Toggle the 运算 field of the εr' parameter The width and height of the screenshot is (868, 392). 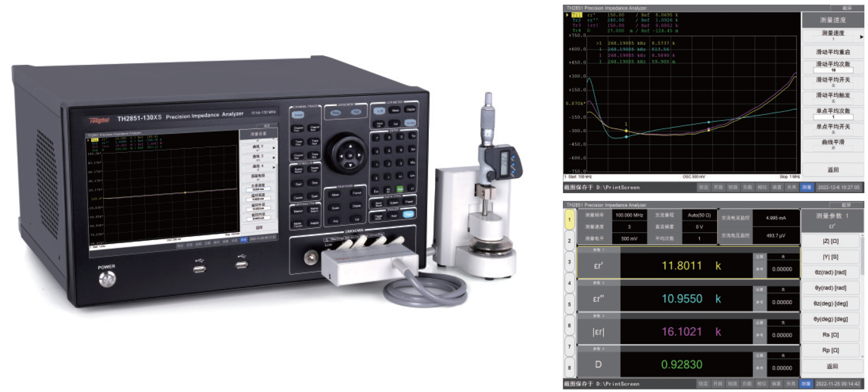[783, 257]
